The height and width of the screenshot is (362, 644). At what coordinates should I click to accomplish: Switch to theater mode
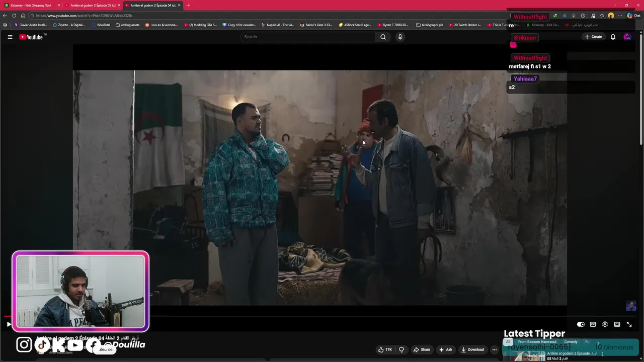click(x=617, y=324)
